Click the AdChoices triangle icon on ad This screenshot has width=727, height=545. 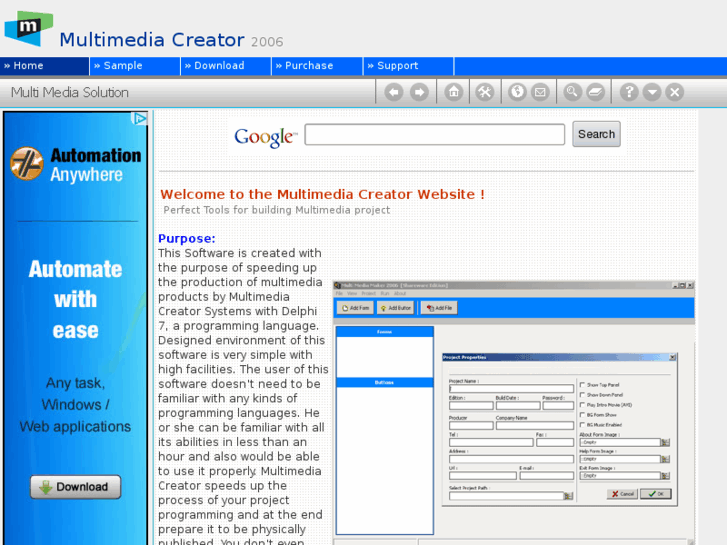coord(140,119)
